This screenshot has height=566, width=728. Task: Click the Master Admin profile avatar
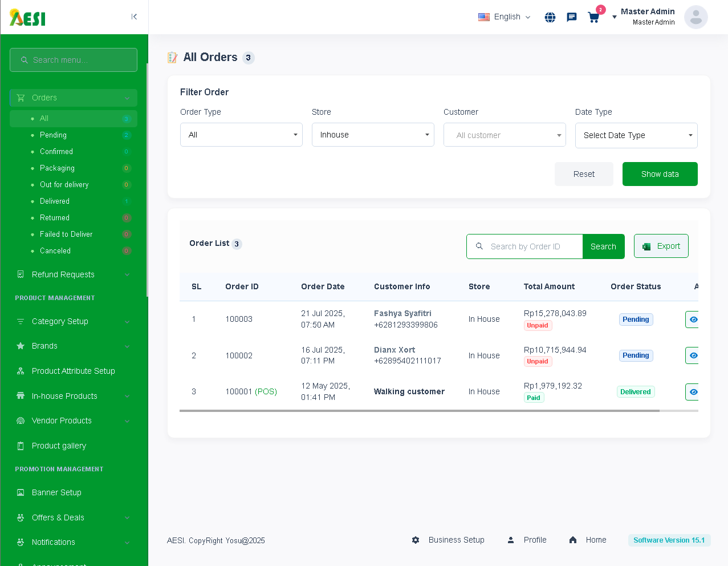tap(696, 17)
